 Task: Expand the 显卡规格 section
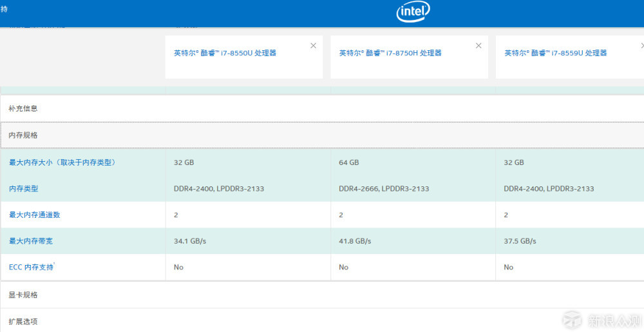(x=322, y=295)
